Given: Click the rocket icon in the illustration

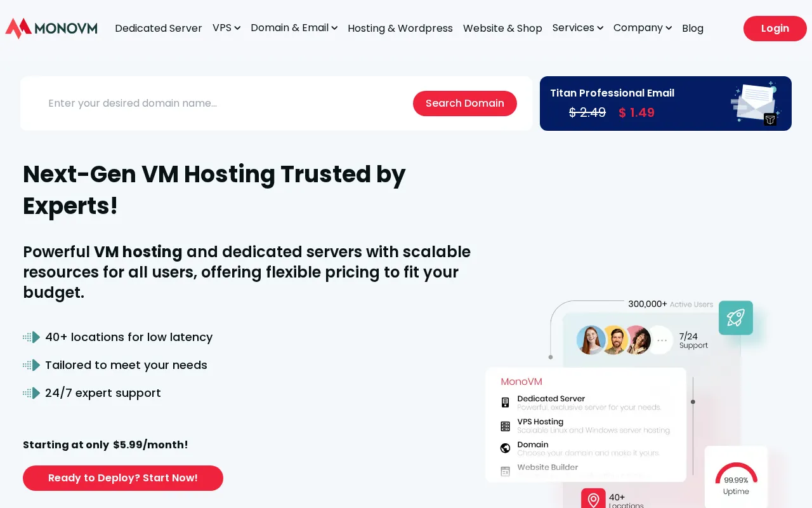Looking at the screenshot, I should [x=736, y=317].
